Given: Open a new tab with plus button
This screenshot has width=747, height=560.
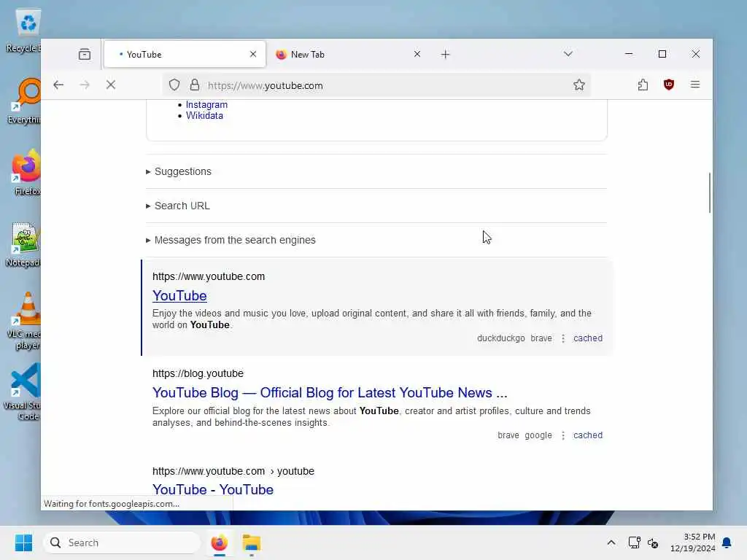Looking at the screenshot, I should pos(445,54).
